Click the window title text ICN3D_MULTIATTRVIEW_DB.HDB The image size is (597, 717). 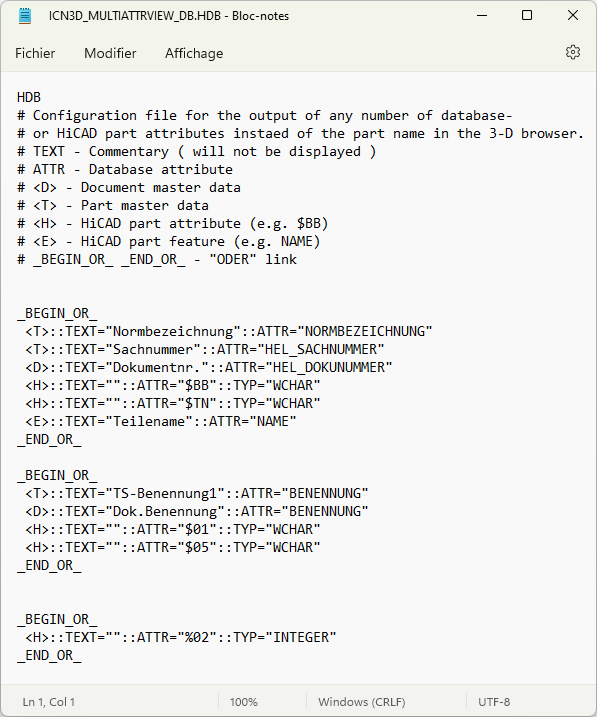pyautogui.click(x=135, y=16)
